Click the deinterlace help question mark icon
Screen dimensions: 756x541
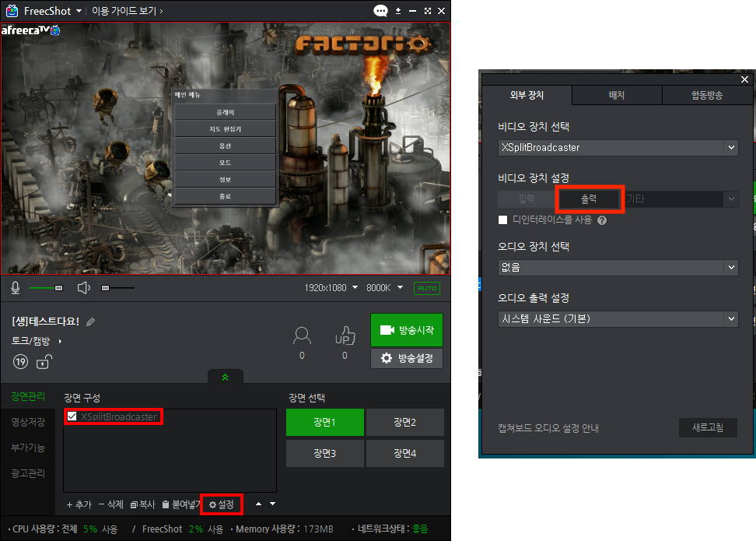602,220
